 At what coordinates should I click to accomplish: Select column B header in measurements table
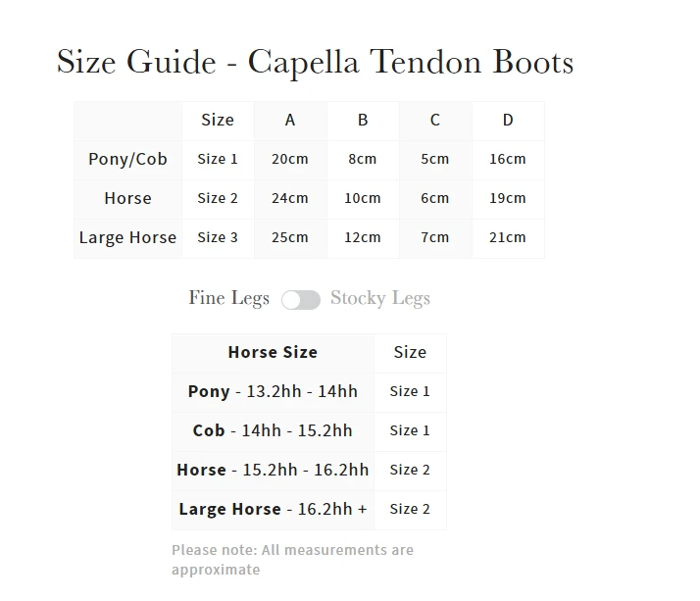[363, 120]
